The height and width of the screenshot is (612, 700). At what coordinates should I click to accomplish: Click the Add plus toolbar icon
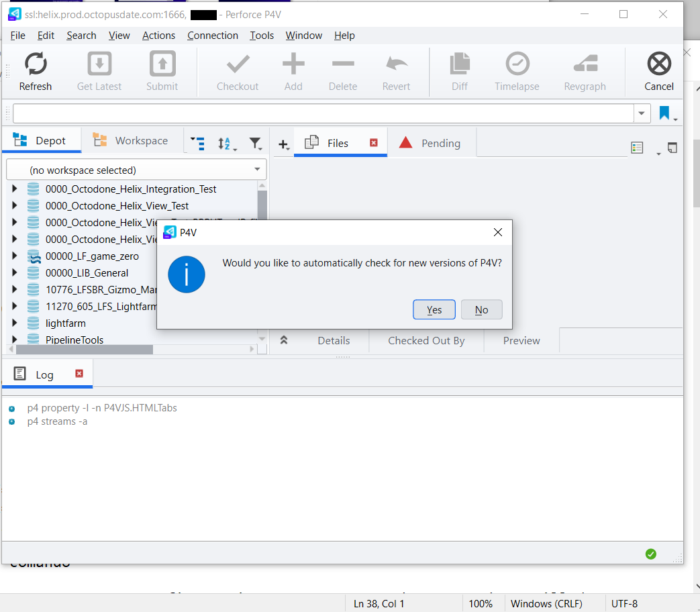click(x=293, y=64)
